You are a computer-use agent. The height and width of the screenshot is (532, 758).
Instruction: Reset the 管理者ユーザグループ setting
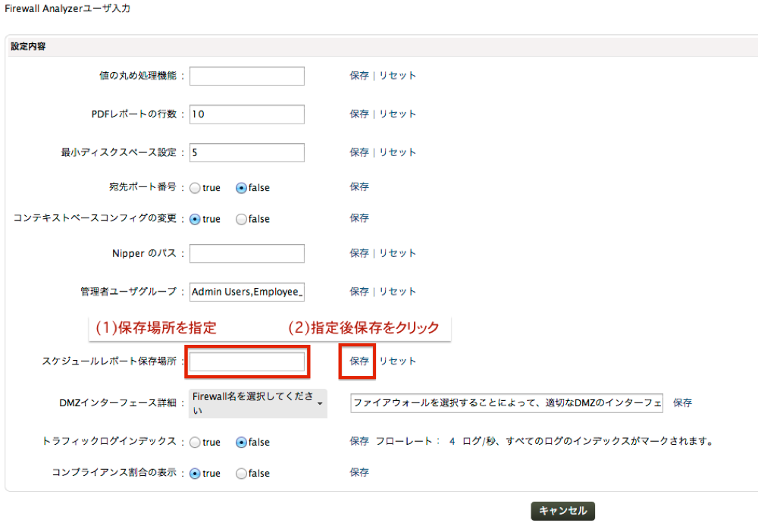[397, 291]
